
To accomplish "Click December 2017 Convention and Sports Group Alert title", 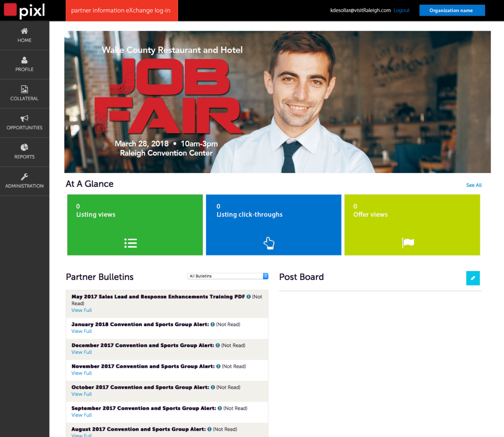I will point(142,345).
